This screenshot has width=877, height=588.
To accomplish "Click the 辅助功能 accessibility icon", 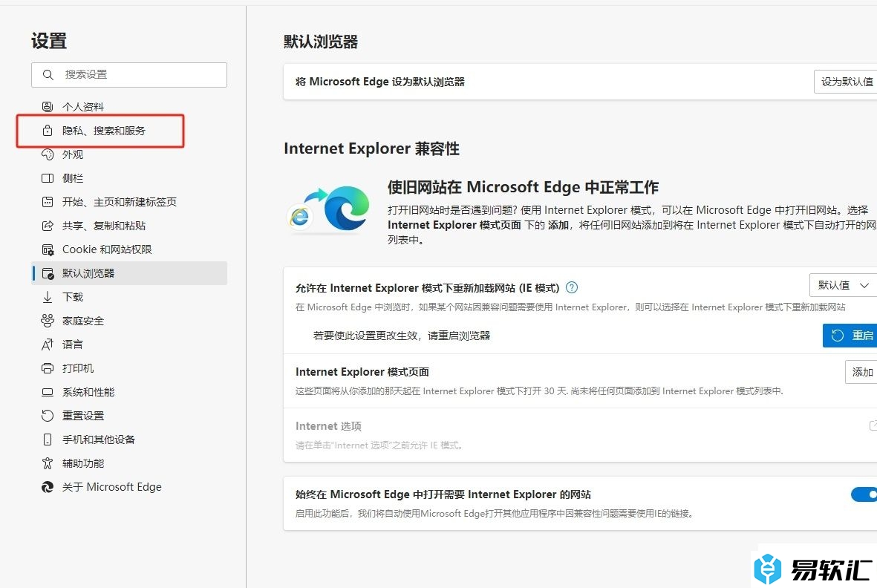I will tap(48, 463).
